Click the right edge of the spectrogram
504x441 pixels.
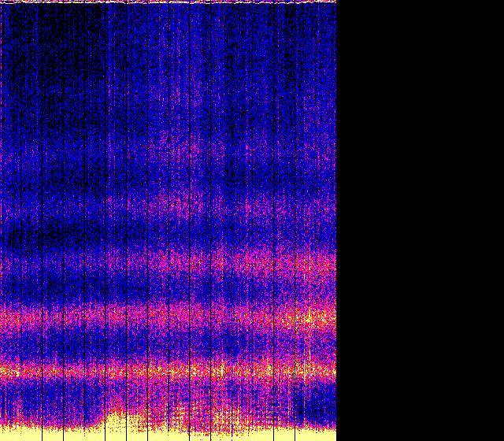tap(335, 220)
